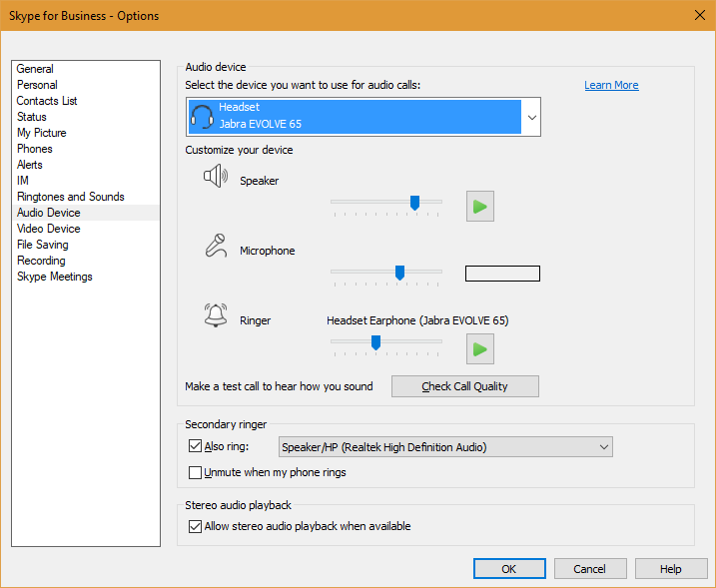The image size is (716, 588).
Task: Open My Picture settings
Action: 86,133
